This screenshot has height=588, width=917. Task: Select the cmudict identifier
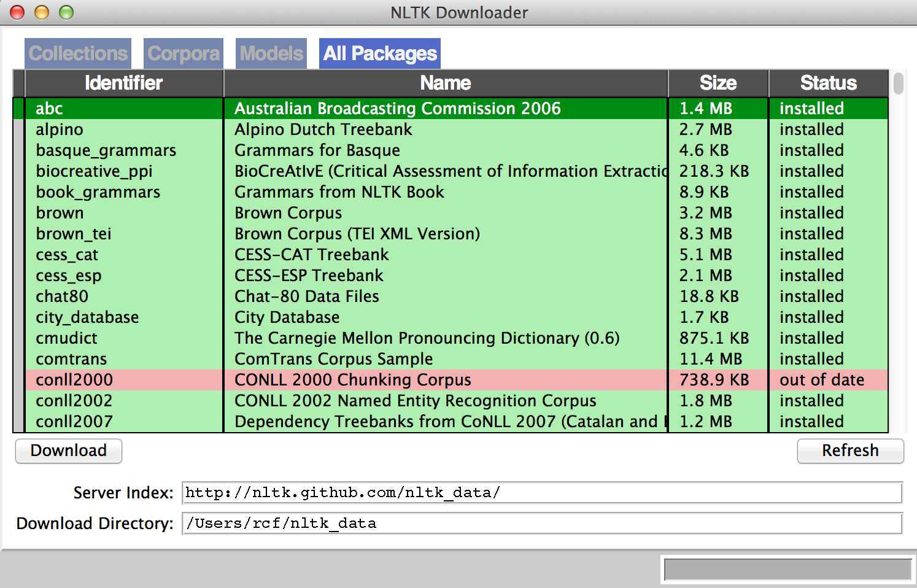(66, 338)
